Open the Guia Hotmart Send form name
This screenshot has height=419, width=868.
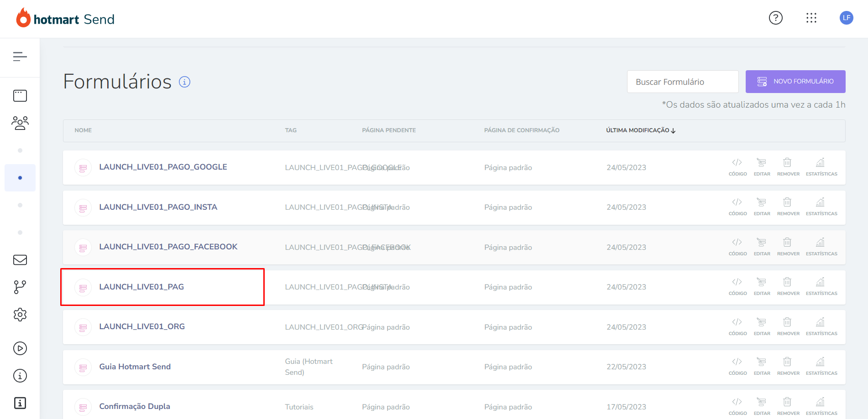pyautogui.click(x=135, y=367)
